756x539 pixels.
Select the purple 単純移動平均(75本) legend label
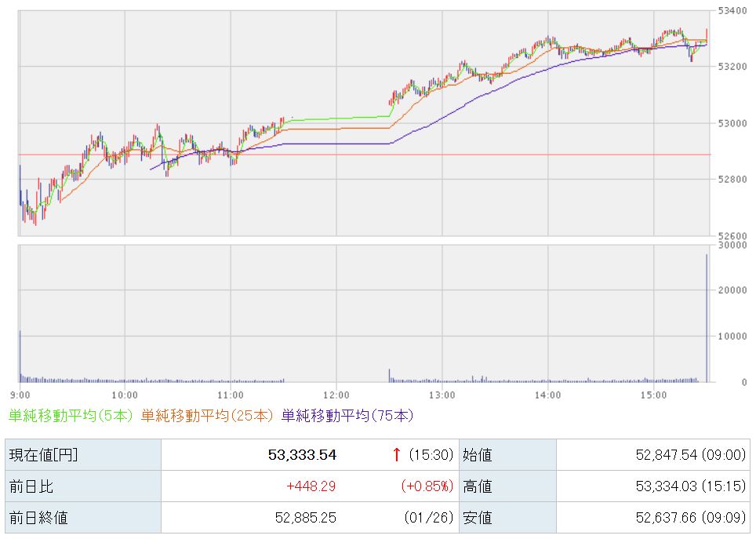pyautogui.click(x=347, y=416)
